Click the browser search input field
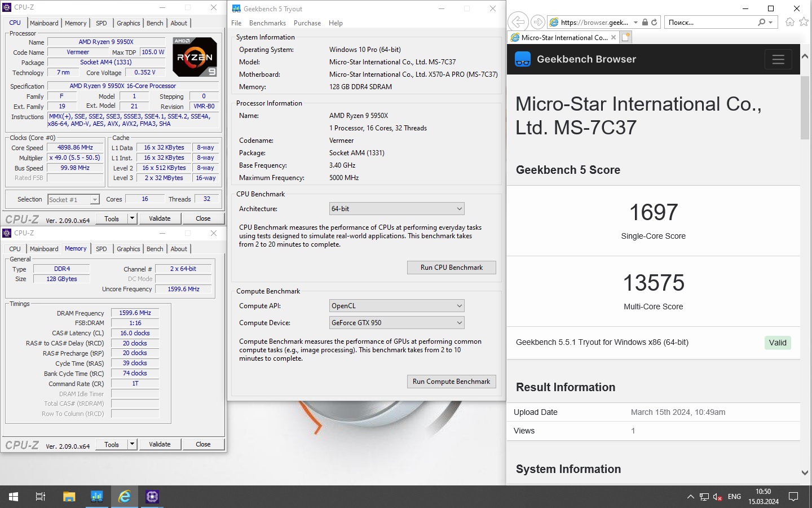The height and width of the screenshot is (508, 812). (x=712, y=22)
